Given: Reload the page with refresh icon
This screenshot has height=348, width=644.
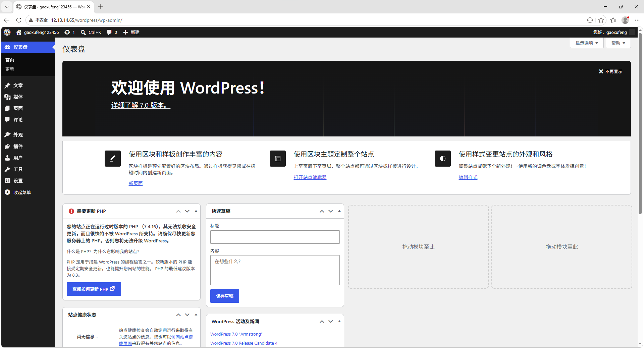Looking at the screenshot, I should [x=19, y=20].
